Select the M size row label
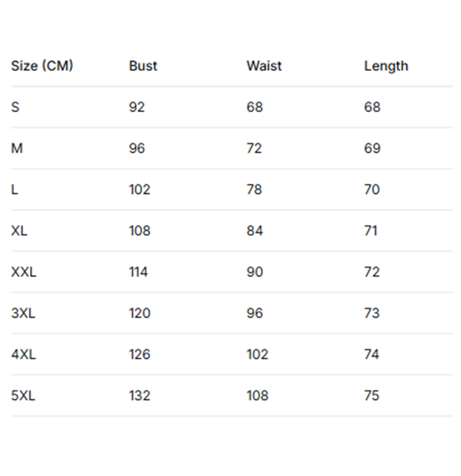This screenshot has width=461, height=476. [17, 148]
